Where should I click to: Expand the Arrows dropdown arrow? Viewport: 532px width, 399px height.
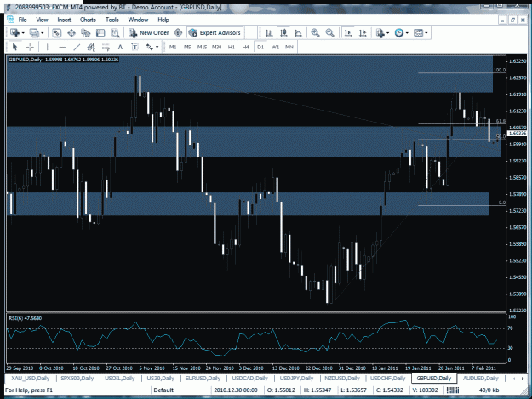157,47
